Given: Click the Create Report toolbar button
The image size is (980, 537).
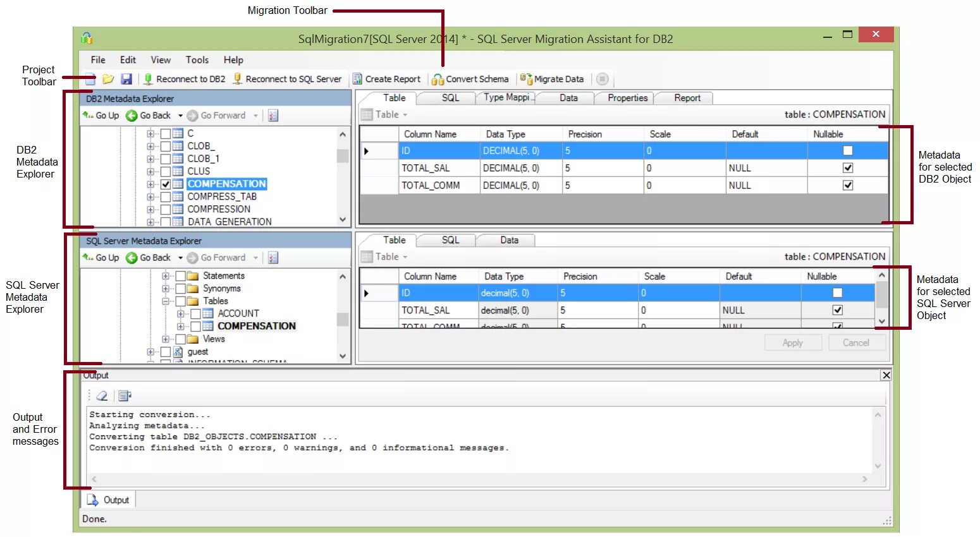Looking at the screenshot, I should (386, 79).
